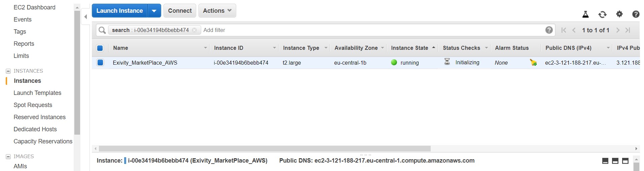Open Launch Templates in the sidebar

(x=37, y=93)
